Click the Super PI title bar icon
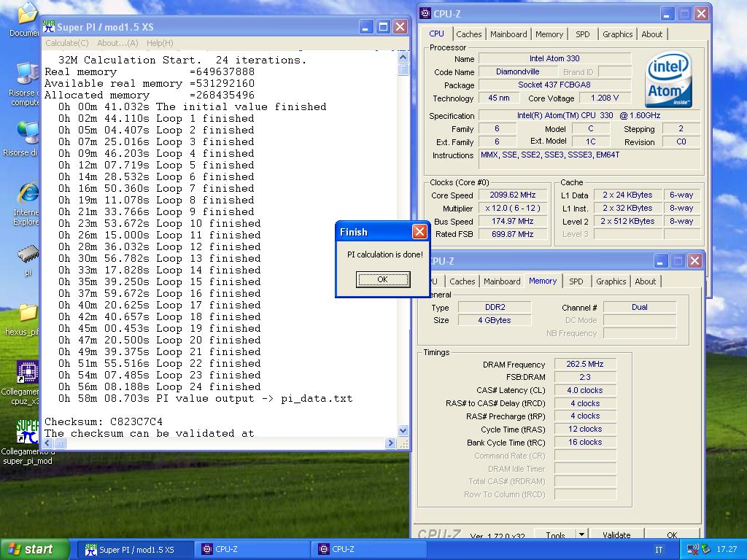The image size is (747, 560). tap(49, 27)
